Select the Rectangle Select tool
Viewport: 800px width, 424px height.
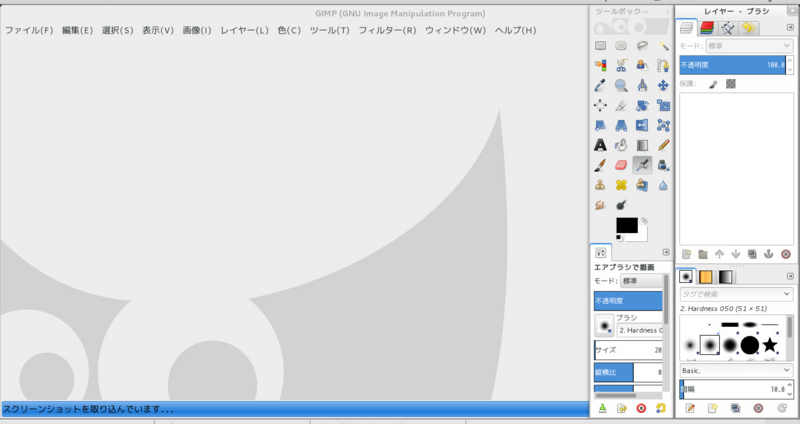tap(601, 46)
